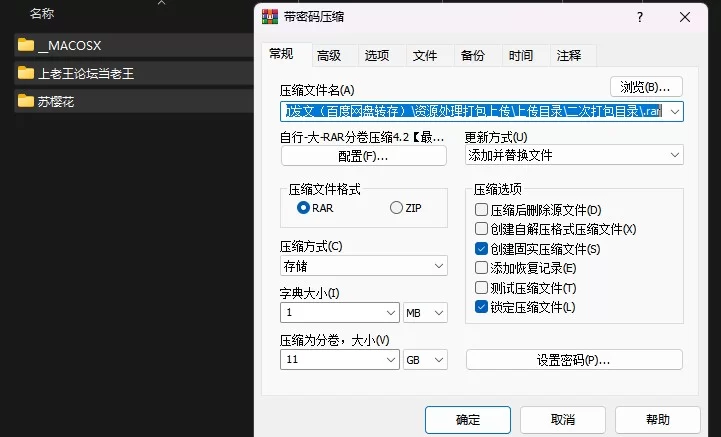
Task: Select the 上老王论坛当老王 folder icon
Action: [x=26, y=73]
